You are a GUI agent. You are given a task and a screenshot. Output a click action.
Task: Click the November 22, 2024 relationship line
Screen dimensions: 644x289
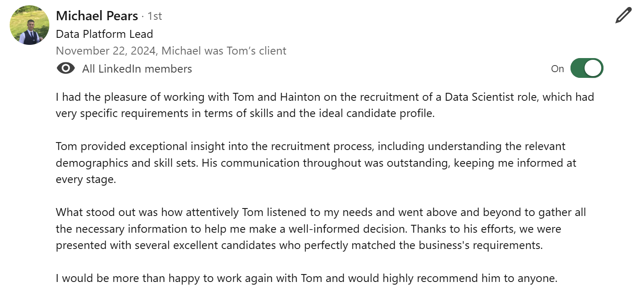171,51
